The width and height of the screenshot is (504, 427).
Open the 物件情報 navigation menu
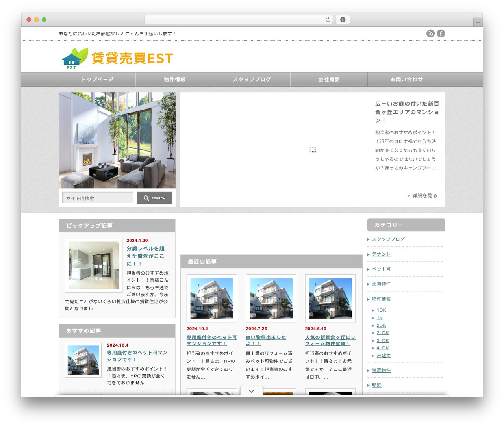click(x=174, y=80)
